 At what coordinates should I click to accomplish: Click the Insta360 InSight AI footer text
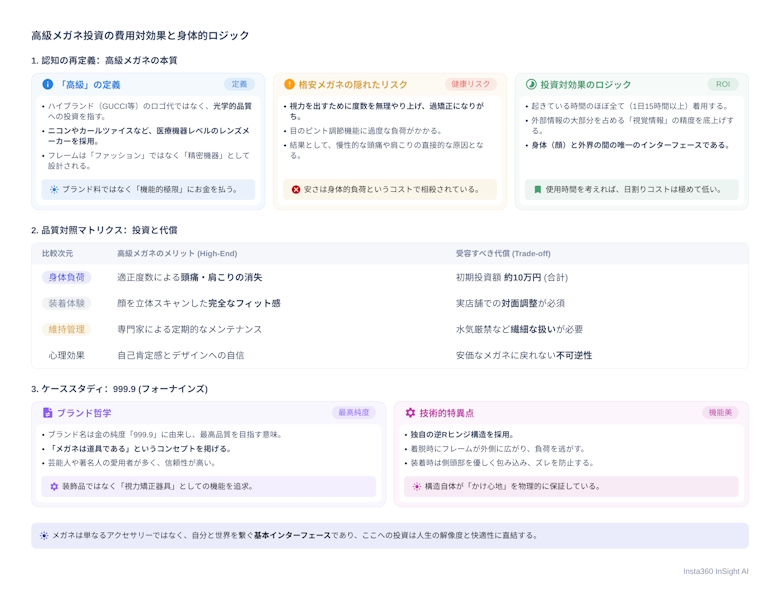(x=715, y=572)
